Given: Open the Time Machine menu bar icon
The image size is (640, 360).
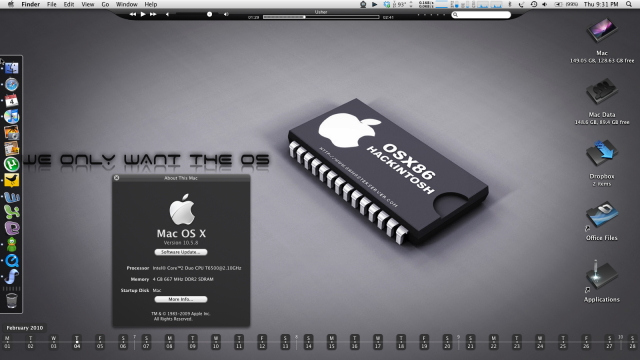Looking at the screenshot, I should (x=533, y=4).
